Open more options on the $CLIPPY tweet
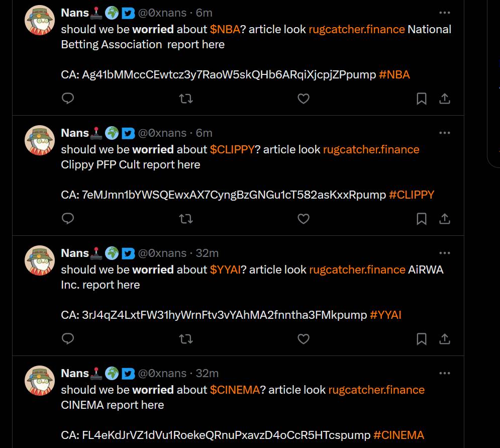The image size is (500, 448). (445, 133)
